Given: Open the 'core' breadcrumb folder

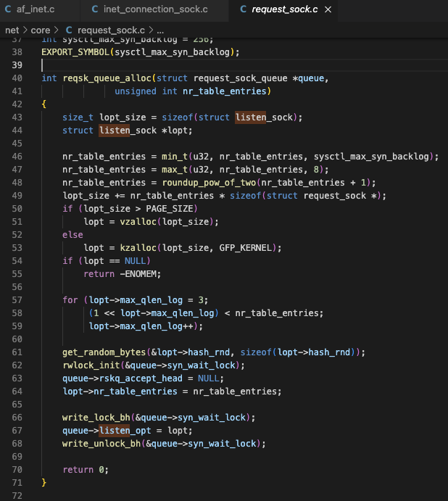Looking at the screenshot, I should coord(41,30).
